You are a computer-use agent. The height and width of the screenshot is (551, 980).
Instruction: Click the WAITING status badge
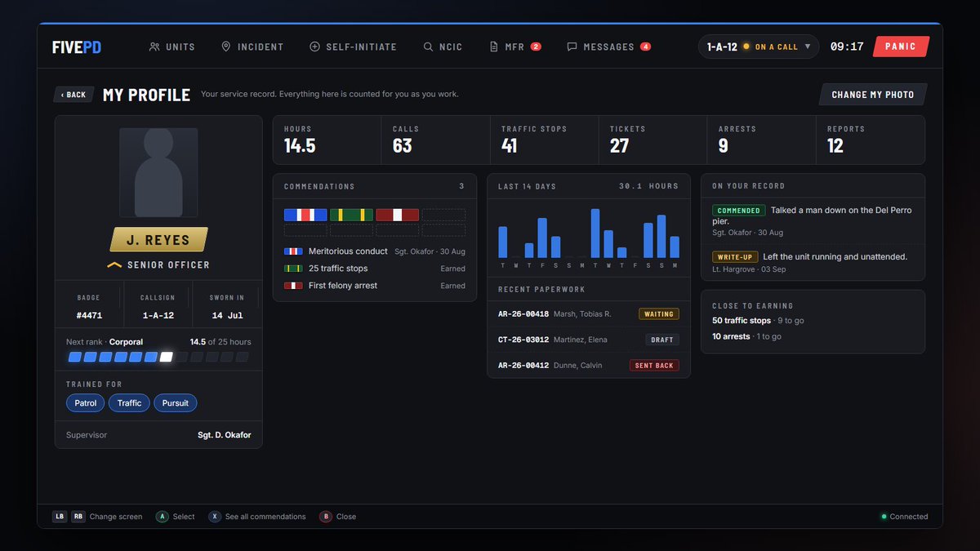659,314
